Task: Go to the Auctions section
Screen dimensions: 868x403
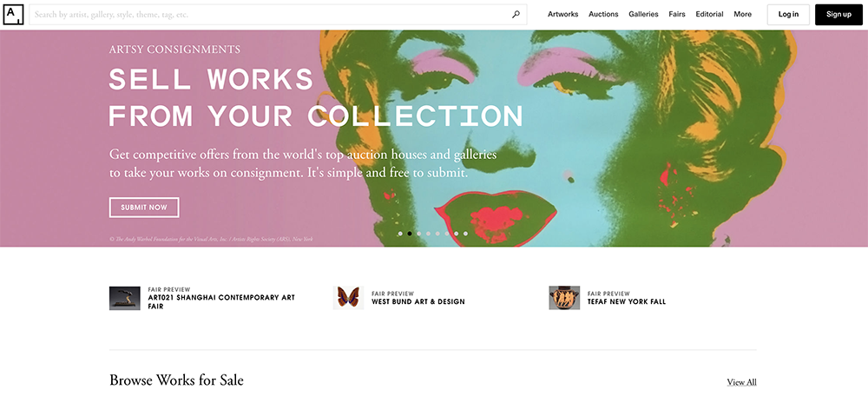Action: coord(603,15)
